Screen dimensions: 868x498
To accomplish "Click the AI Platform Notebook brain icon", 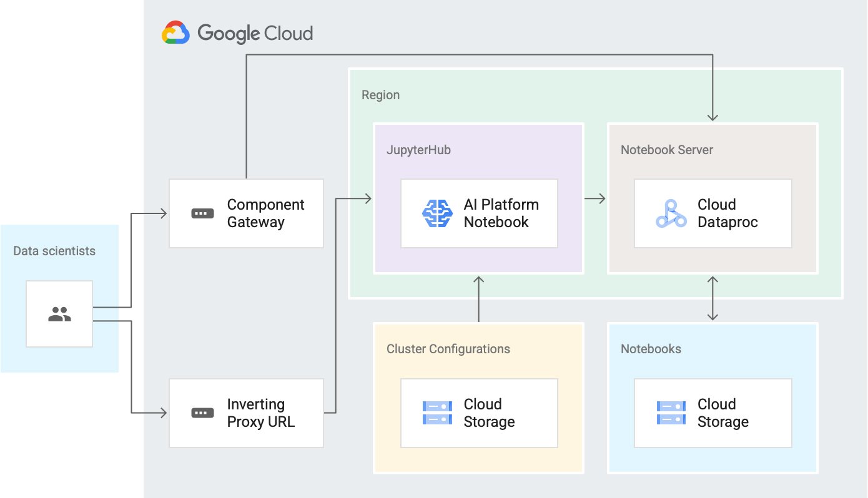I will [437, 213].
